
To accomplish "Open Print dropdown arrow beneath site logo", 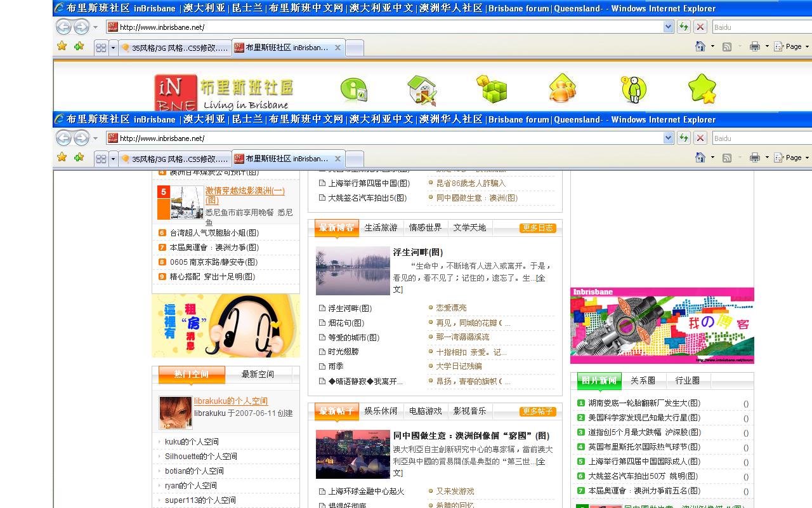I will [x=766, y=157].
